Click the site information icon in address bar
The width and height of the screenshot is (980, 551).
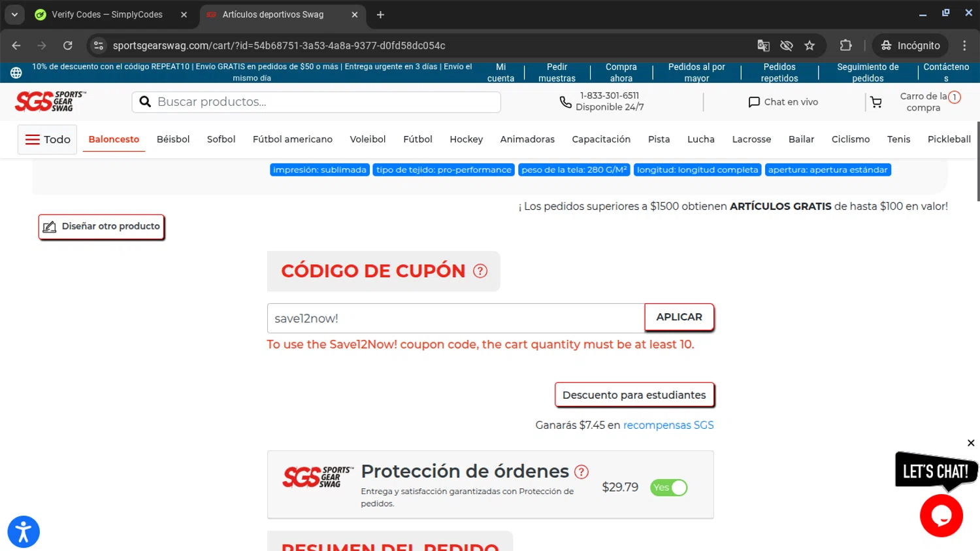tap(99, 46)
